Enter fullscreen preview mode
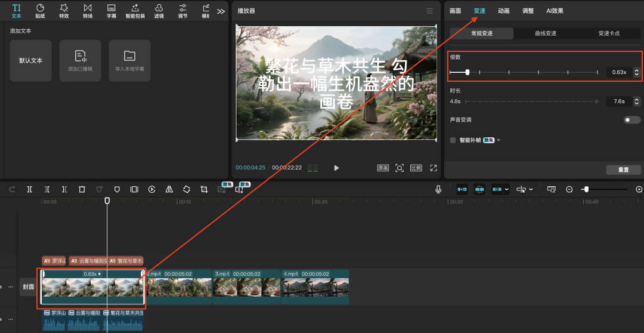Screen dimensions: 644x333 [x=434, y=168]
